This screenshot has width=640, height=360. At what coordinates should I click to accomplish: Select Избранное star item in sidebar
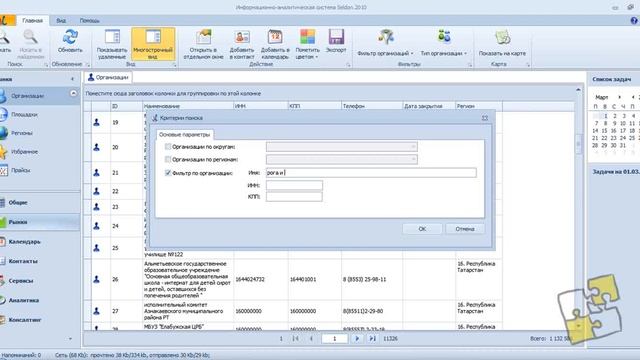[24, 152]
